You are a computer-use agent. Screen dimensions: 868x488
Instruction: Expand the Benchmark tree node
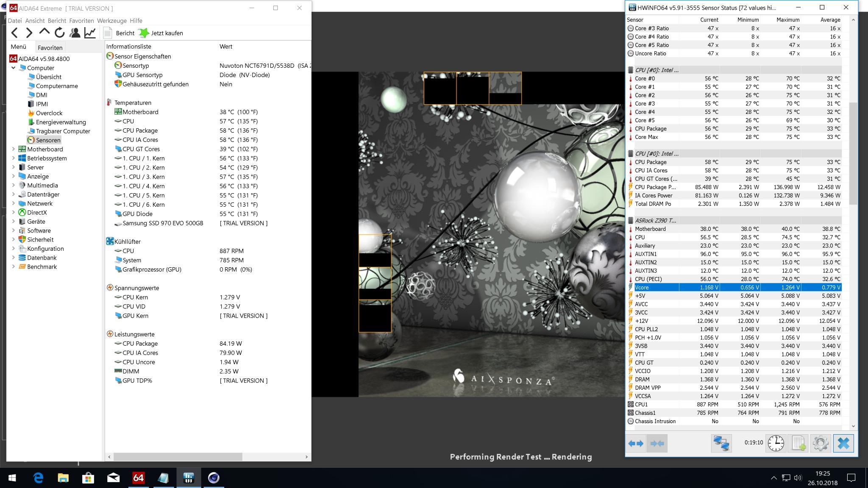pyautogui.click(x=13, y=267)
